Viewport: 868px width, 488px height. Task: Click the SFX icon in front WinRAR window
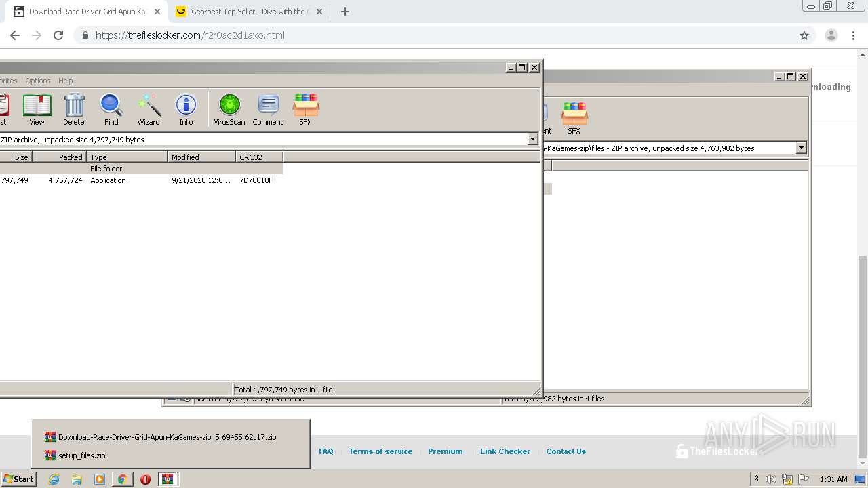click(306, 110)
